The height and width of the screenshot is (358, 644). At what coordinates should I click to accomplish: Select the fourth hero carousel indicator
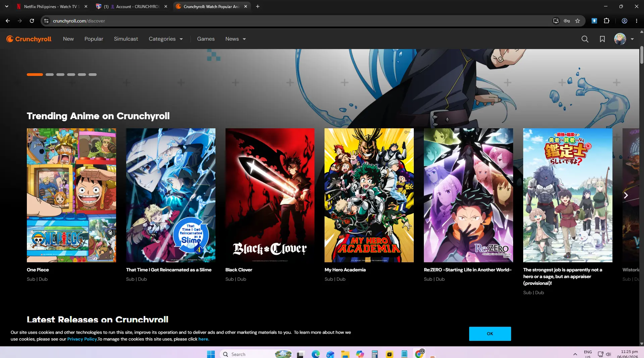pyautogui.click(x=71, y=75)
